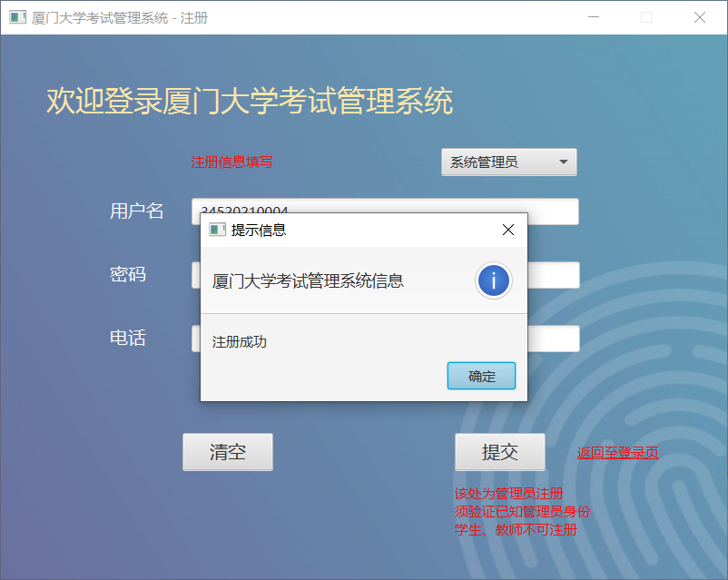Close the 提示信息 dialog

point(508,230)
